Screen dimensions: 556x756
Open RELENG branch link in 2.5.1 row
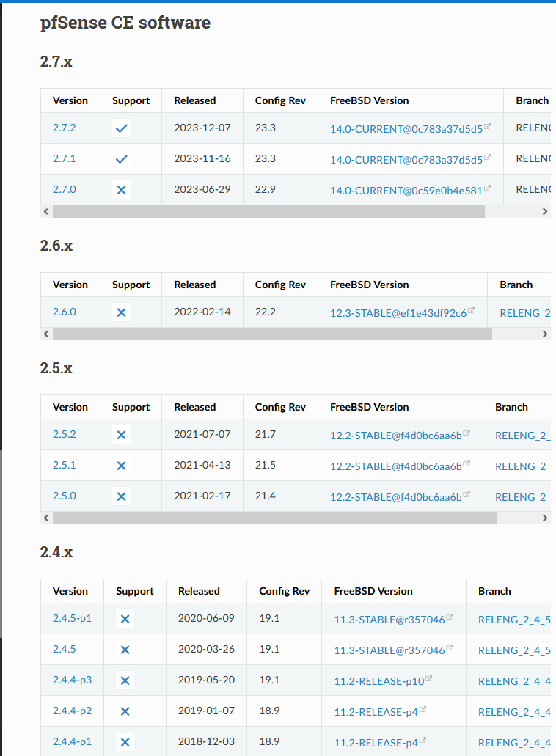point(523,466)
